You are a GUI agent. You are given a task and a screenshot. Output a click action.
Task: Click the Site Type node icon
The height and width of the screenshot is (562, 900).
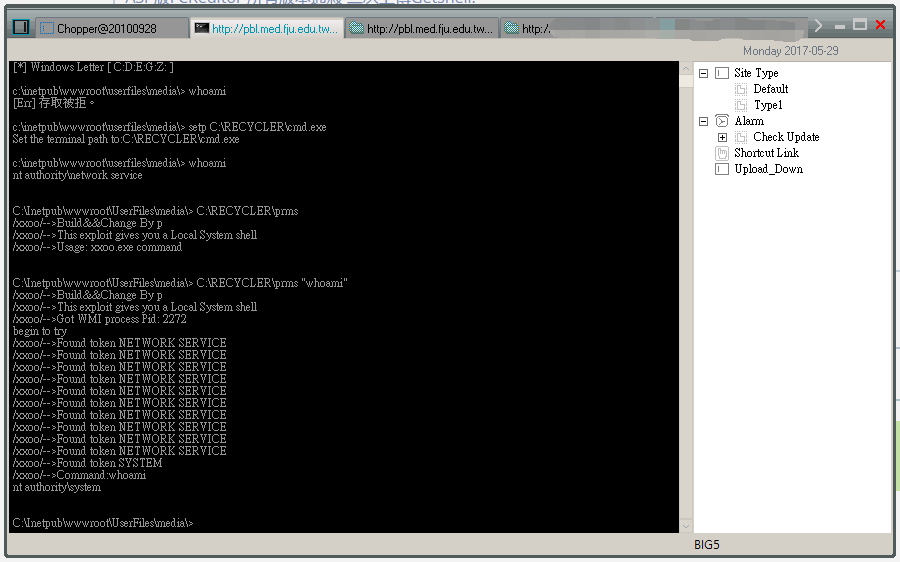pyautogui.click(x=721, y=73)
